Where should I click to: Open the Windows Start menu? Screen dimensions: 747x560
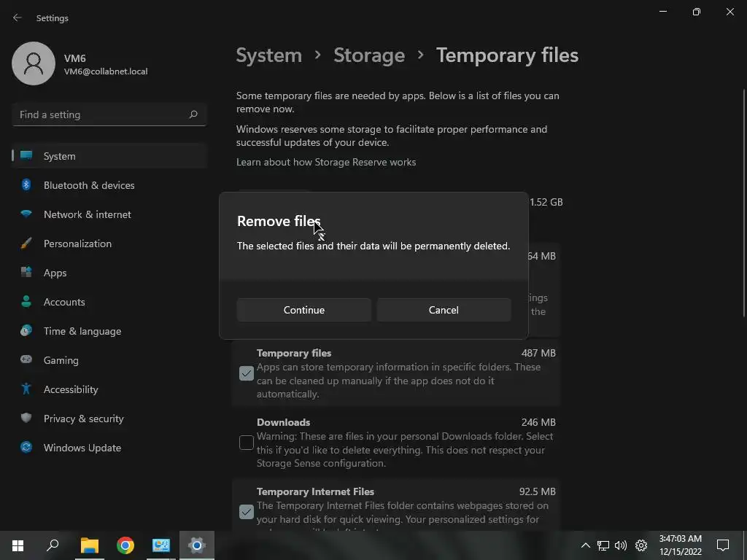coord(18,545)
